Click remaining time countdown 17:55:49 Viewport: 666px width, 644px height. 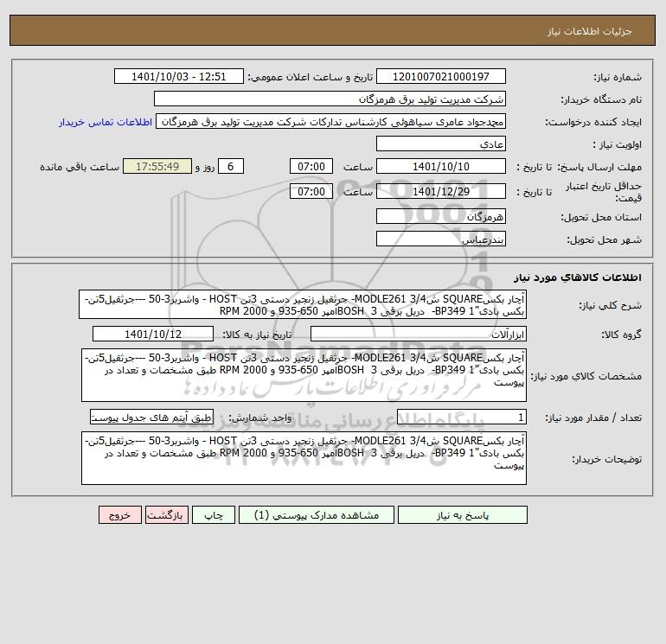[x=157, y=167]
